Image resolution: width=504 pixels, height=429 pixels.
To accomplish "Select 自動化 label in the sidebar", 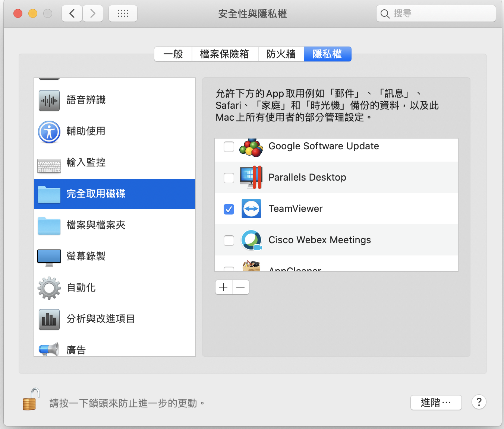I will pyautogui.click(x=81, y=287).
